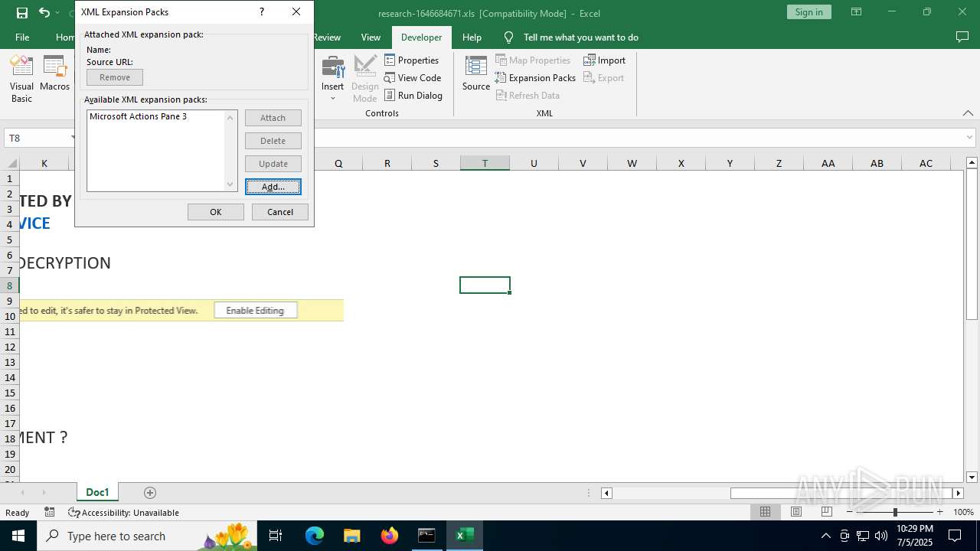Select Microsoft Actions Pane 3 in the list
The height and width of the screenshot is (551, 980).
click(139, 116)
